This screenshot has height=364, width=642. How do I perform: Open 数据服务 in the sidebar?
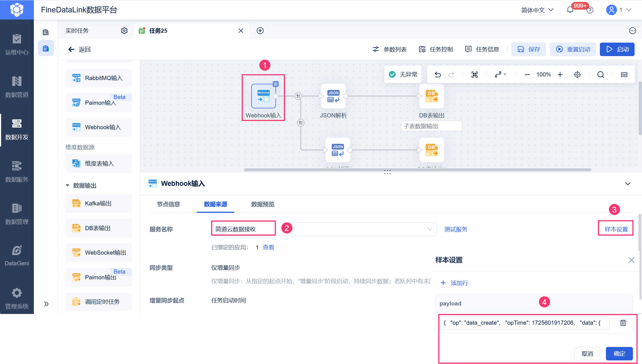(x=17, y=172)
